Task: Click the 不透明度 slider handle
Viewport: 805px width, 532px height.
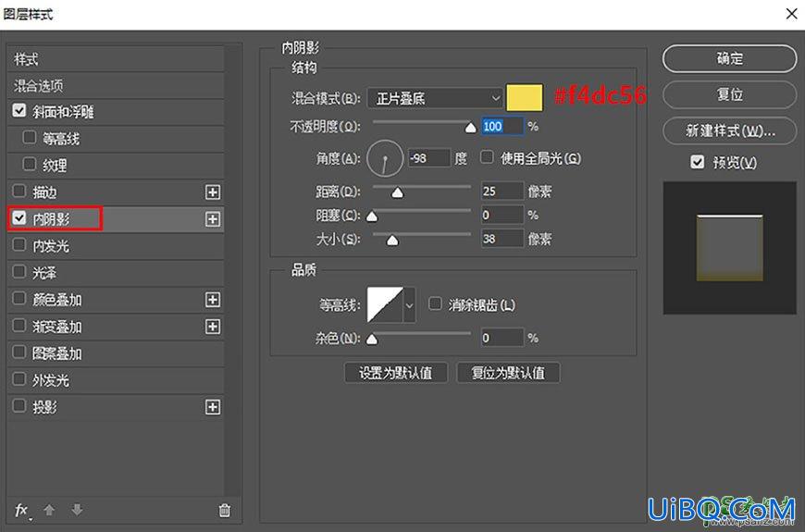Action: pos(470,128)
